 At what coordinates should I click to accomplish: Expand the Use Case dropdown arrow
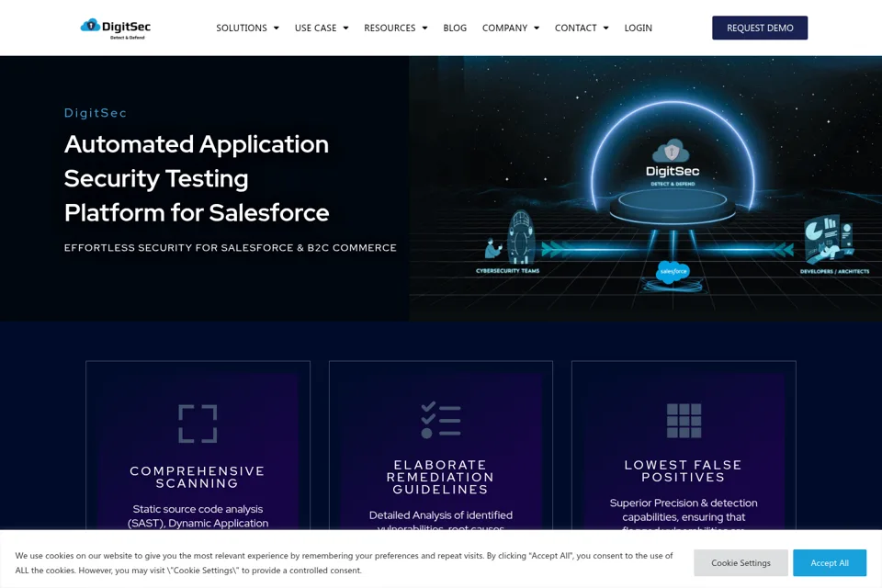(x=346, y=28)
